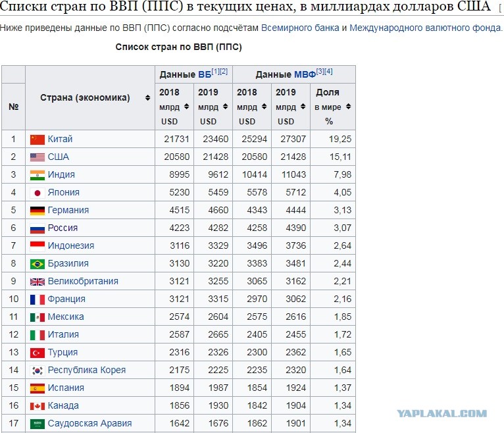Screen dimensions: 504x433
Task: Sort by Доля в мире % column
Action: (349, 107)
